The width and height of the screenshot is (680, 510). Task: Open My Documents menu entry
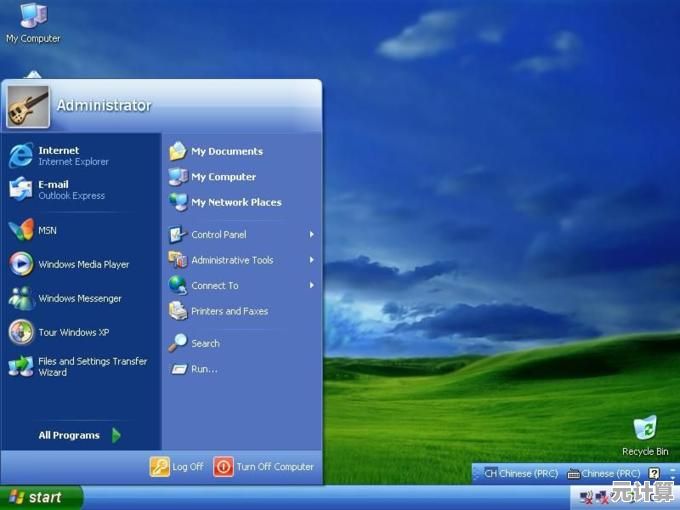click(226, 151)
